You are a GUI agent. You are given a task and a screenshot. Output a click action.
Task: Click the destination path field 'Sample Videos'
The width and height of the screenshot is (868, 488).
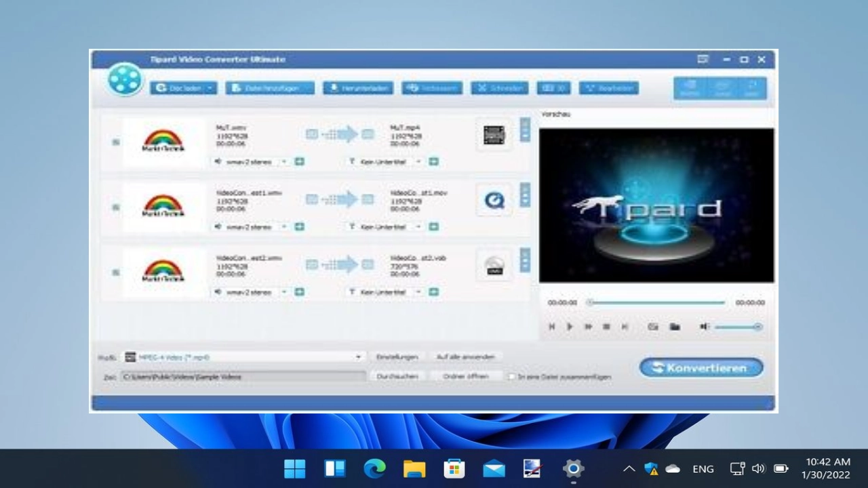pos(244,376)
